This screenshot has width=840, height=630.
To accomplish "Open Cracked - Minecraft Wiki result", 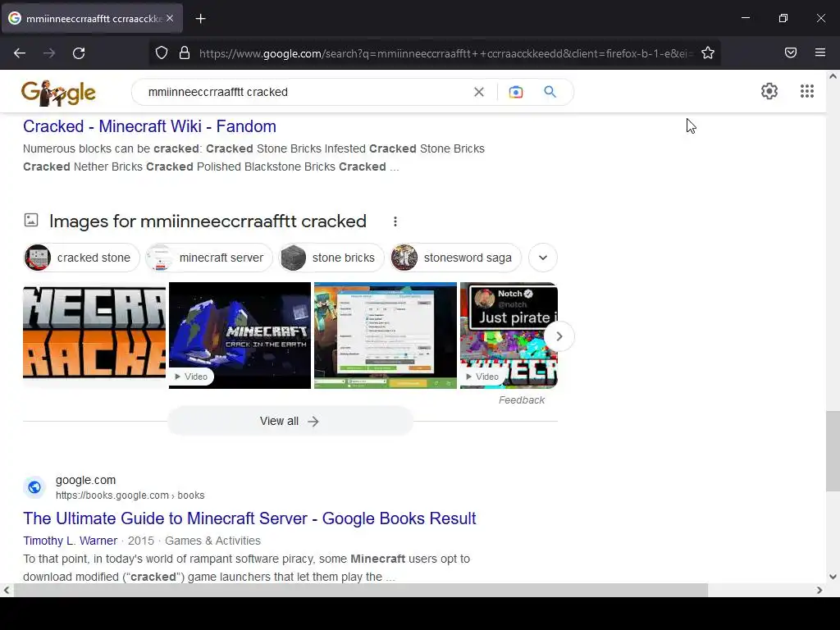I will [x=149, y=126].
